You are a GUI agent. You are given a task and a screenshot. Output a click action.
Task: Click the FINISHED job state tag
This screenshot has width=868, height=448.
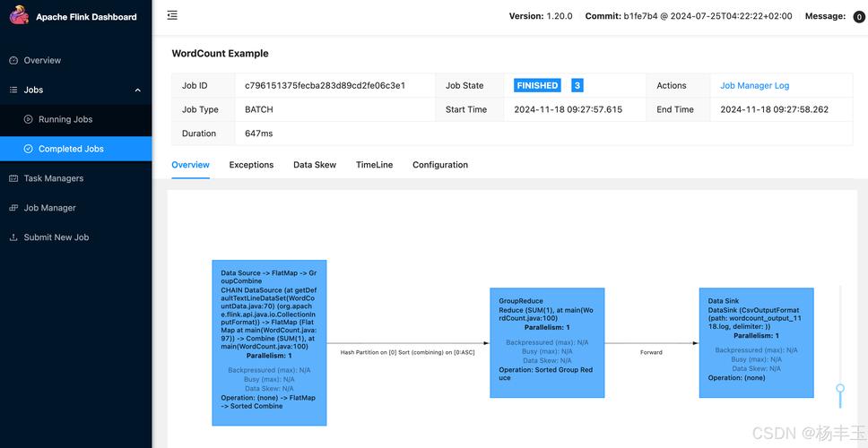(x=537, y=85)
